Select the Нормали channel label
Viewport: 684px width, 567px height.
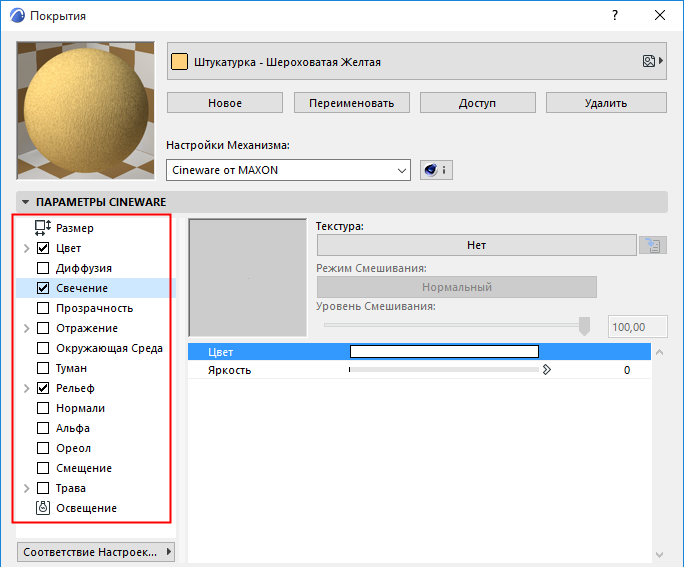point(81,408)
